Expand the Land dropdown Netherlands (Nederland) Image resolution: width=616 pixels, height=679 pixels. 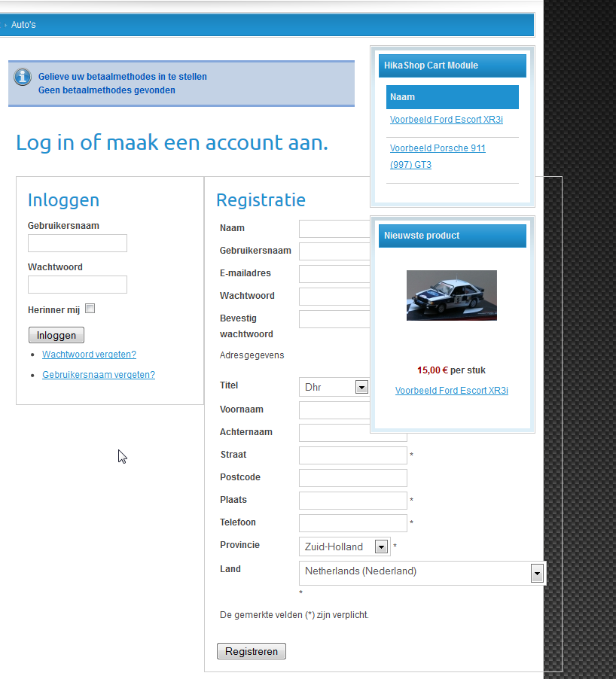coord(422,573)
